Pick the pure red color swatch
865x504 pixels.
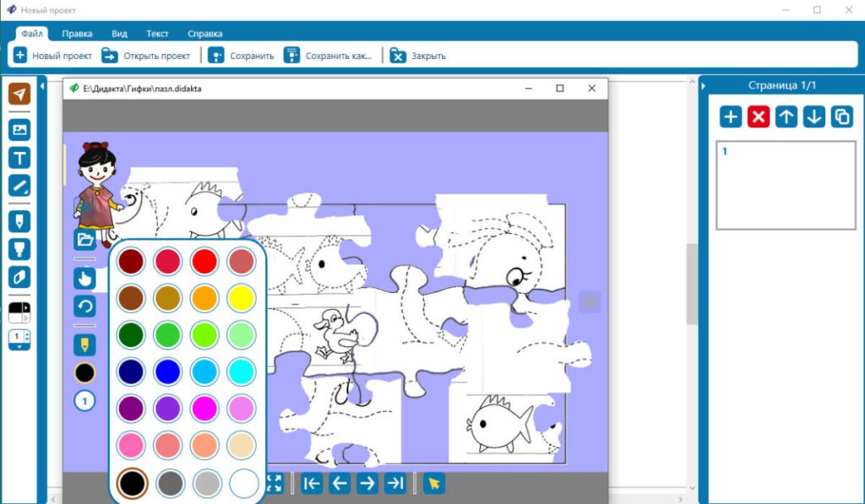(x=204, y=262)
